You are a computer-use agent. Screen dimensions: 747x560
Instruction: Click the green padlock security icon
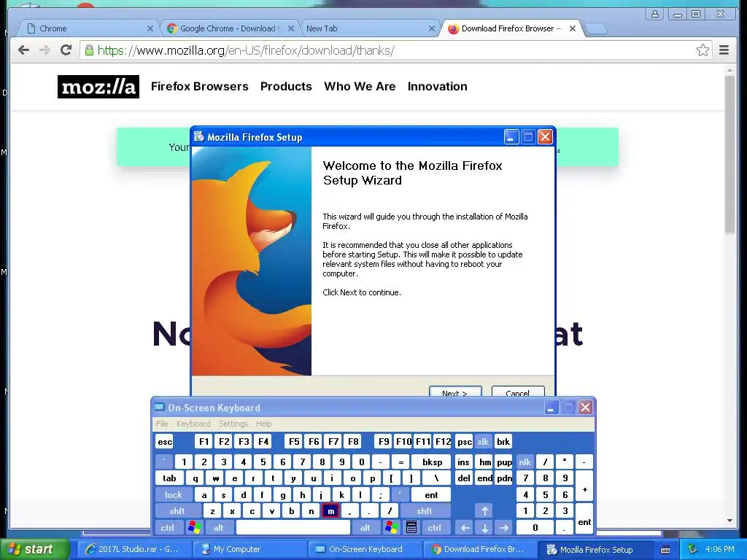click(x=88, y=50)
